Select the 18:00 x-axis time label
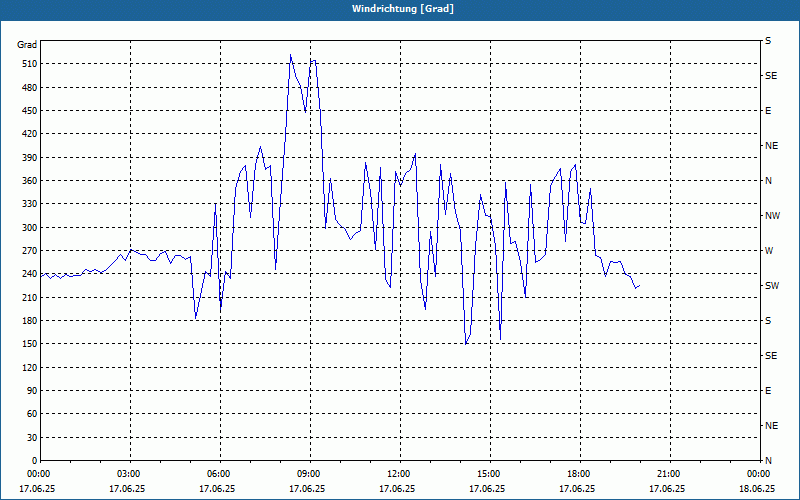This screenshot has width=800, height=500. (x=580, y=473)
